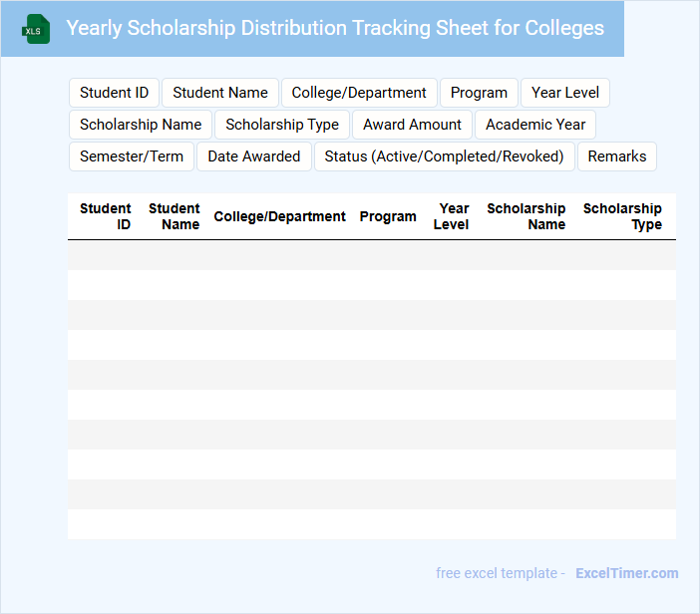Click the Status (Active/Completed/Revoked) tag
700x614 pixels.
pyautogui.click(x=444, y=156)
